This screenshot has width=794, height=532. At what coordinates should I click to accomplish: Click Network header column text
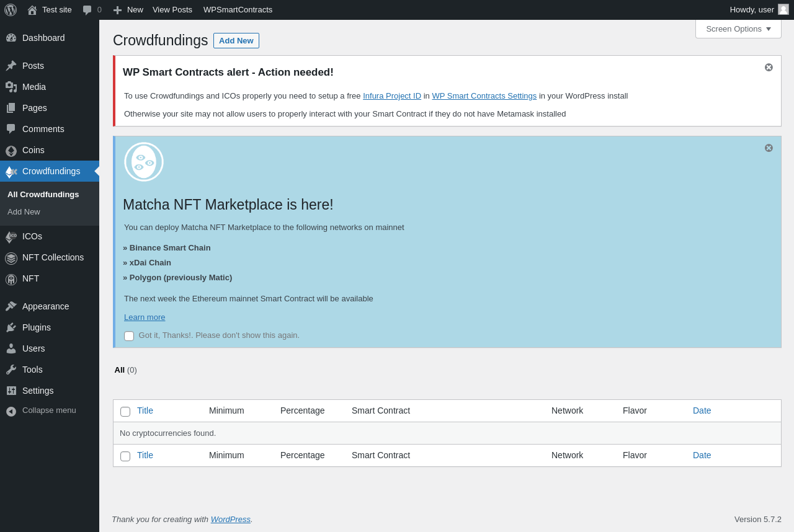pos(568,410)
